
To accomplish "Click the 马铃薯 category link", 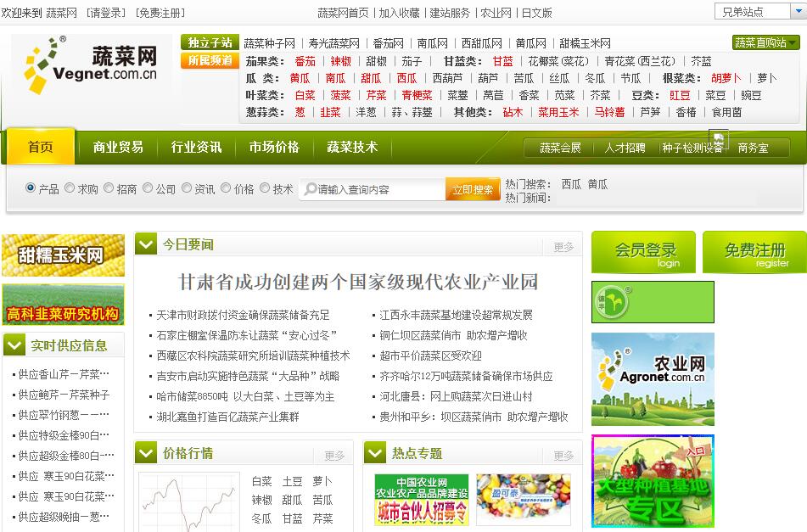I will tap(610, 112).
